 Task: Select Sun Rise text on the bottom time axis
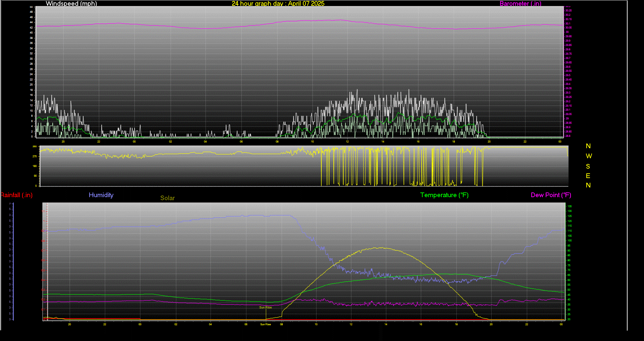[265, 324]
